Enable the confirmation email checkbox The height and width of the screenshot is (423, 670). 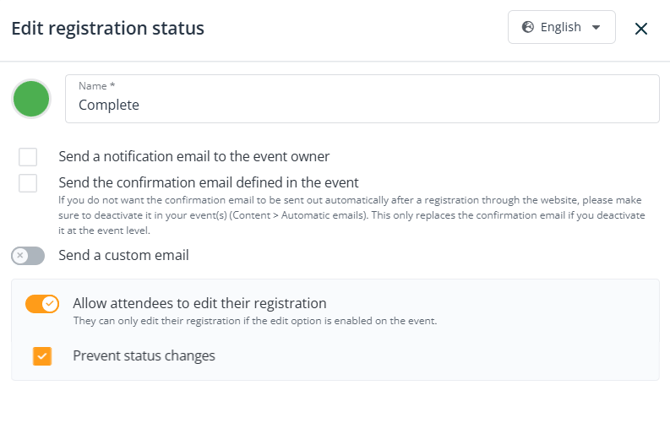(x=28, y=183)
